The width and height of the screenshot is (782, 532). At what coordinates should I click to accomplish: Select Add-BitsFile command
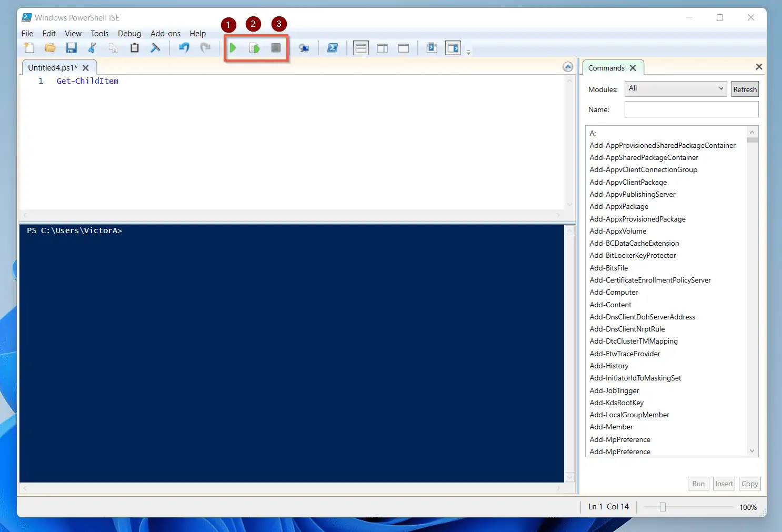pyautogui.click(x=609, y=268)
